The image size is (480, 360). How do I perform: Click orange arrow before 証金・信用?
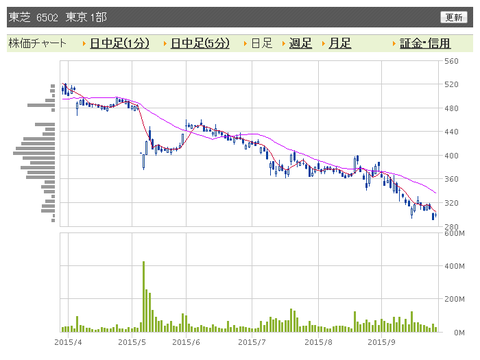click(394, 44)
